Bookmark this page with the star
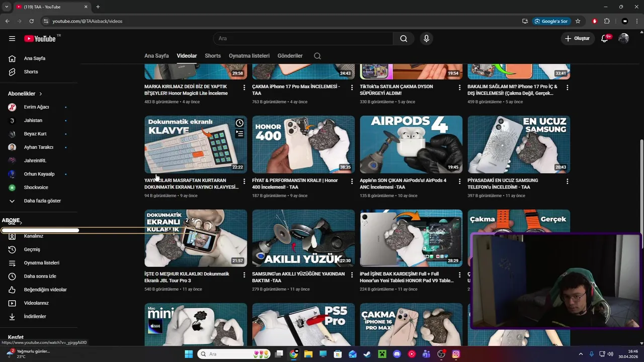The height and width of the screenshot is (362, 644). coord(578,21)
